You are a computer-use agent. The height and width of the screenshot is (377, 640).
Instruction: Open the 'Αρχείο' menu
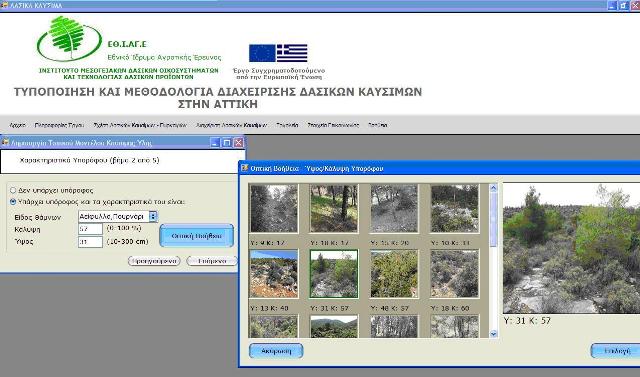pyautogui.click(x=17, y=125)
